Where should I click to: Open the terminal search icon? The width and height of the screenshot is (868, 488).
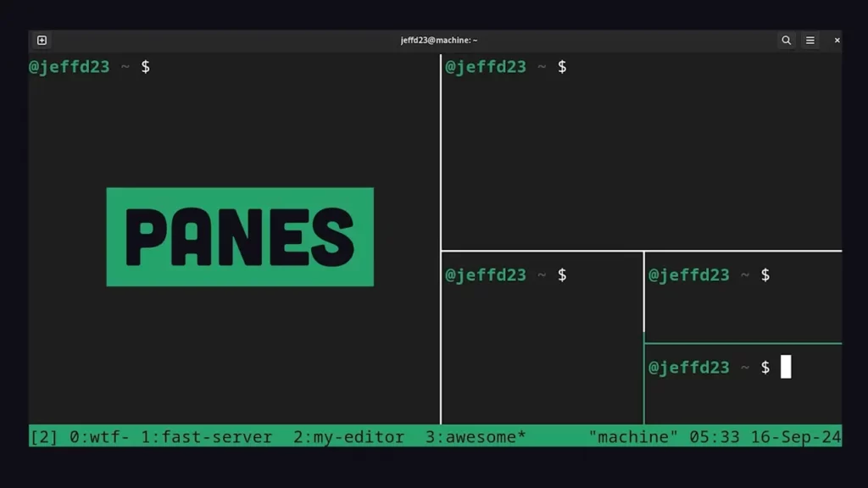click(x=786, y=40)
